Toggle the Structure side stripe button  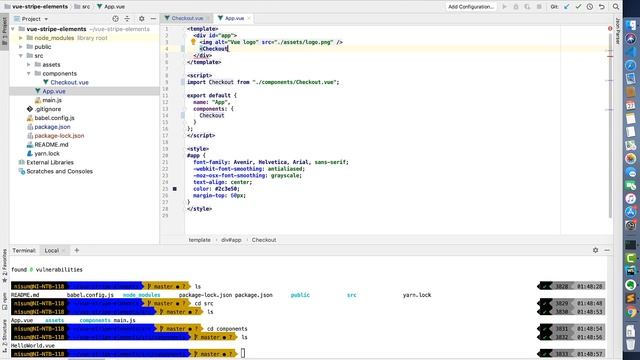coord(4,336)
